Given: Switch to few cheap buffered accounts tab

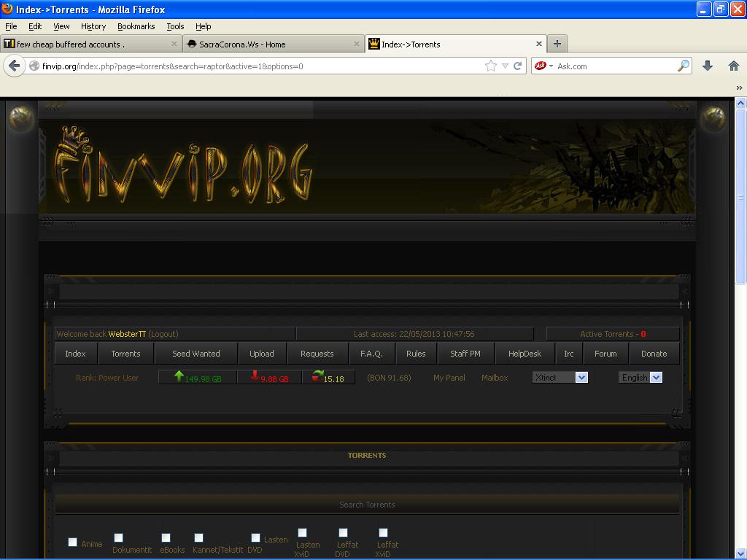Looking at the screenshot, I should click(x=90, y=44).
